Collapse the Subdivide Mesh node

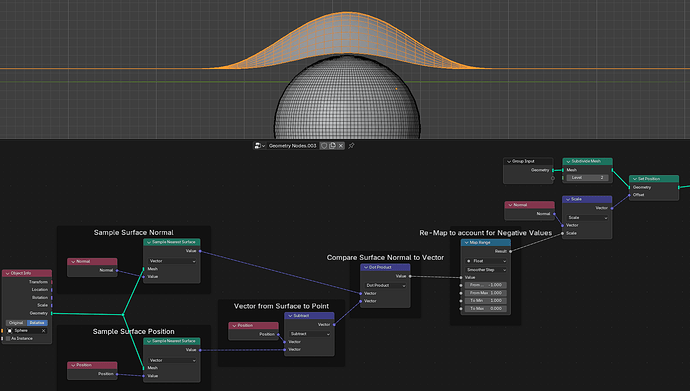[x=568, y=161]
